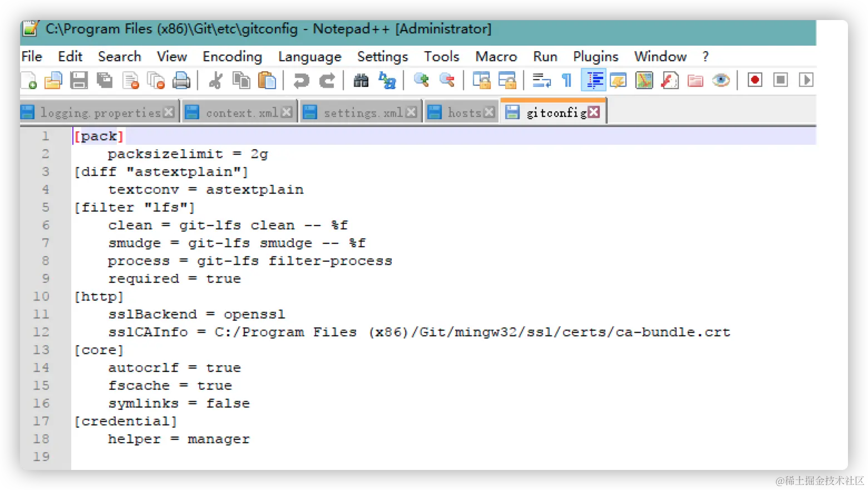Start macro recording with the red dot
868x490 pixels.
(755, 80)
